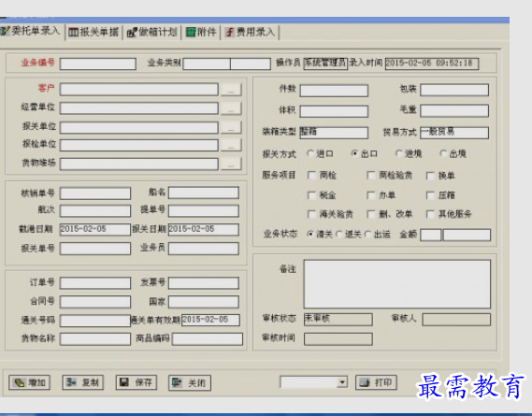This screenshot has width=532, height=416.
Task: Click the 客户 input field
Action: [x=139, y=90]
